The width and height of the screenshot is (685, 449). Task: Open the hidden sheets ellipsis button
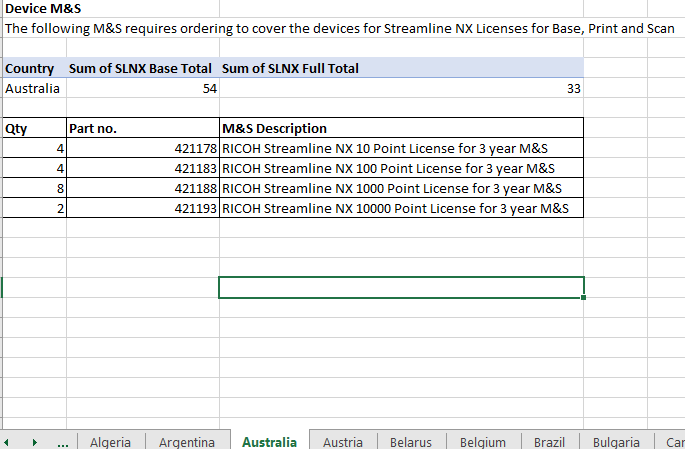pyautogui.click(x=63, y=443)
